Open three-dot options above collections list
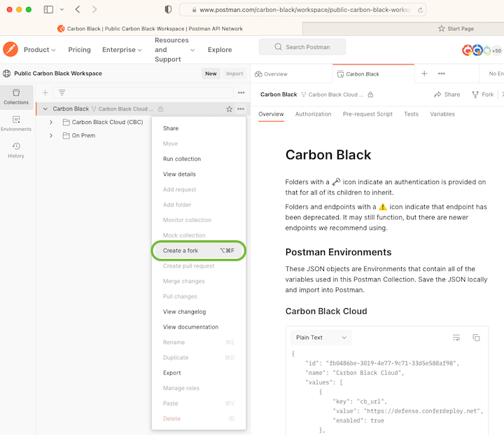 coord(241,92)
